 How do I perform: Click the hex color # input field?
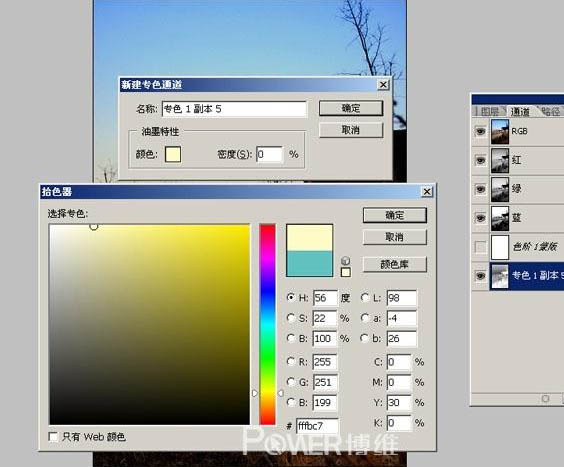click(317, 426)
